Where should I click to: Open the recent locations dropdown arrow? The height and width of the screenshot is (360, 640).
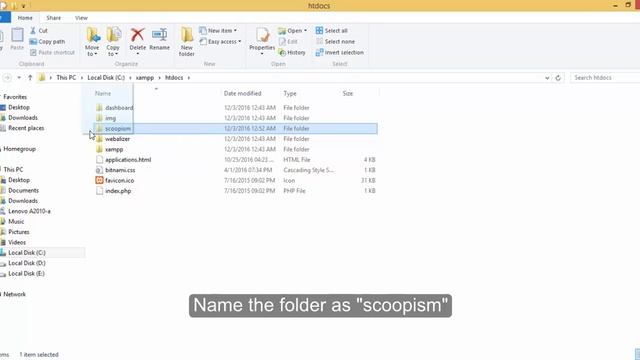19,78
